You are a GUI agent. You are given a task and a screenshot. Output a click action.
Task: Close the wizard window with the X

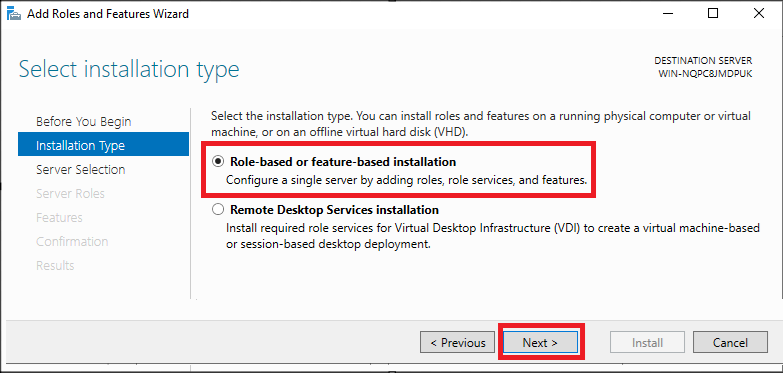759,13
